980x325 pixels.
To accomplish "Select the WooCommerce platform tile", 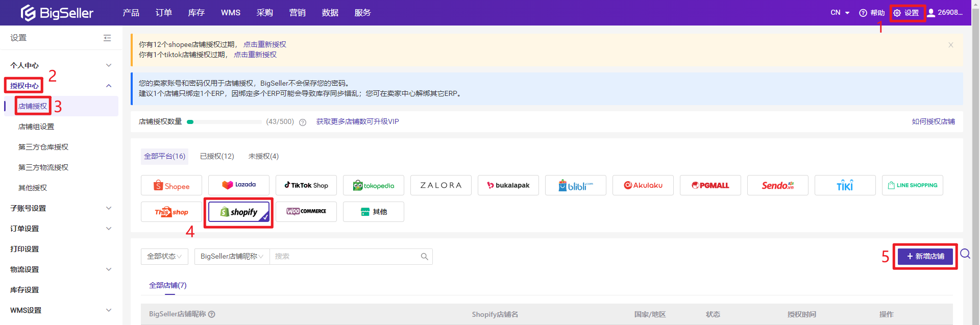I will 306,212.
